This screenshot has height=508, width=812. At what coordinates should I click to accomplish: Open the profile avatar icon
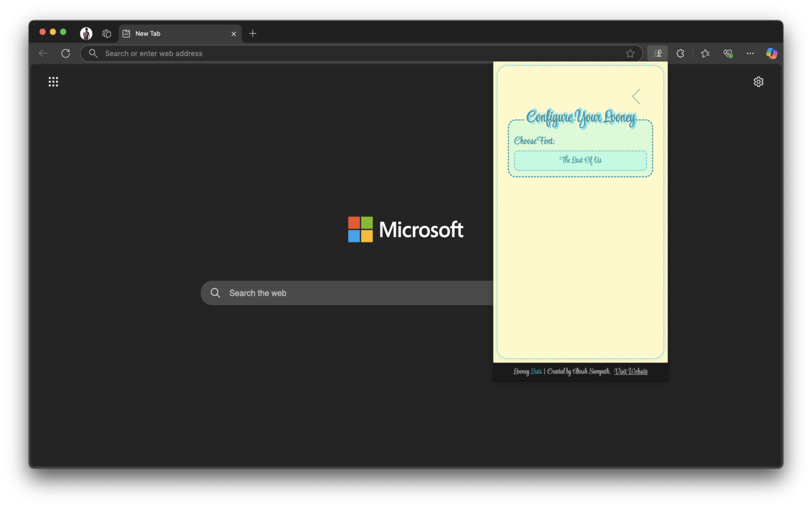[86, 33]
